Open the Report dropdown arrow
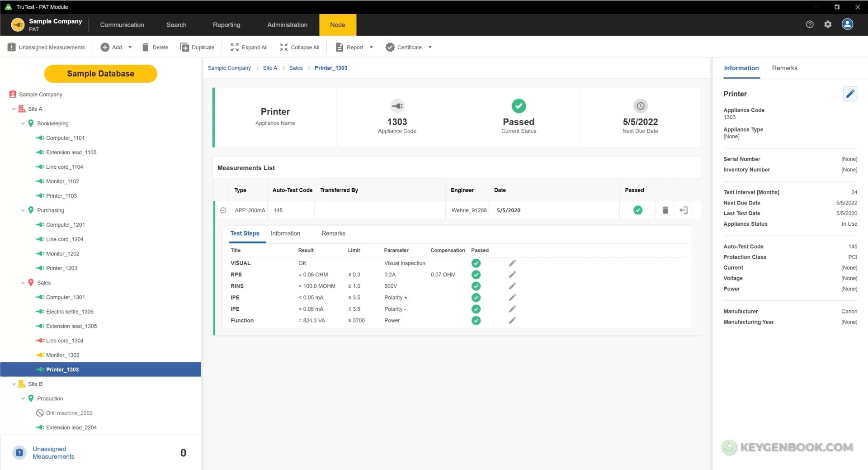This screenshot has height=470, width=868. 371,47
